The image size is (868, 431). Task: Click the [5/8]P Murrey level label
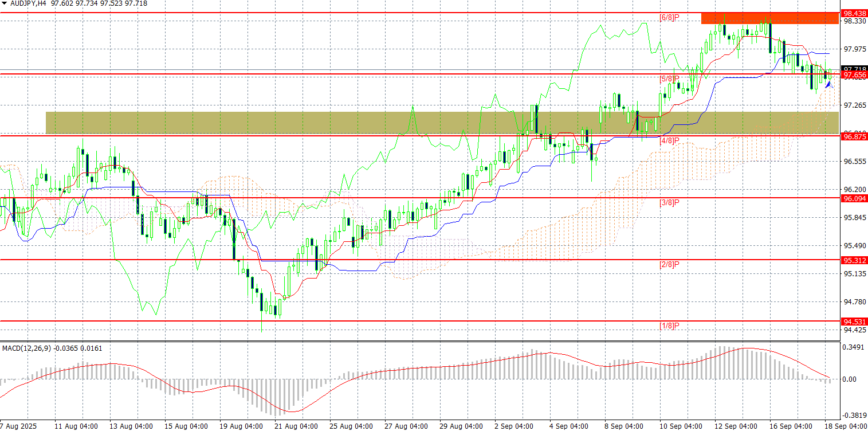click(669, 79)
